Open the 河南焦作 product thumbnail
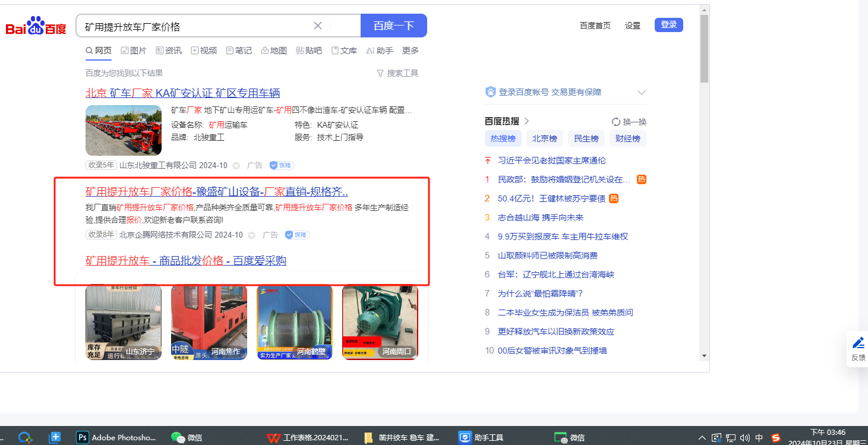This screenshot has height=445, width=868. click(x=209, y=322)
